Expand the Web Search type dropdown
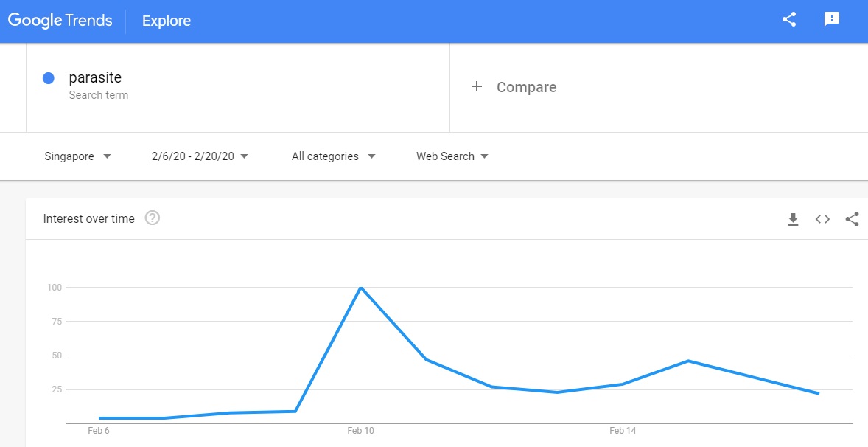Image resolution: width=868 pixels, height=447 pixels. 452,156
